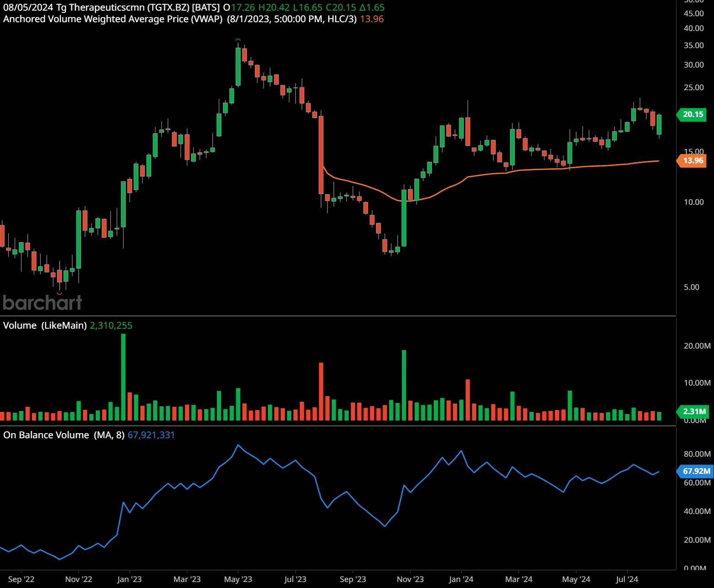Click the Mar '24 date axis label
This screenshot has height=588, width=714.
(518, 579)
